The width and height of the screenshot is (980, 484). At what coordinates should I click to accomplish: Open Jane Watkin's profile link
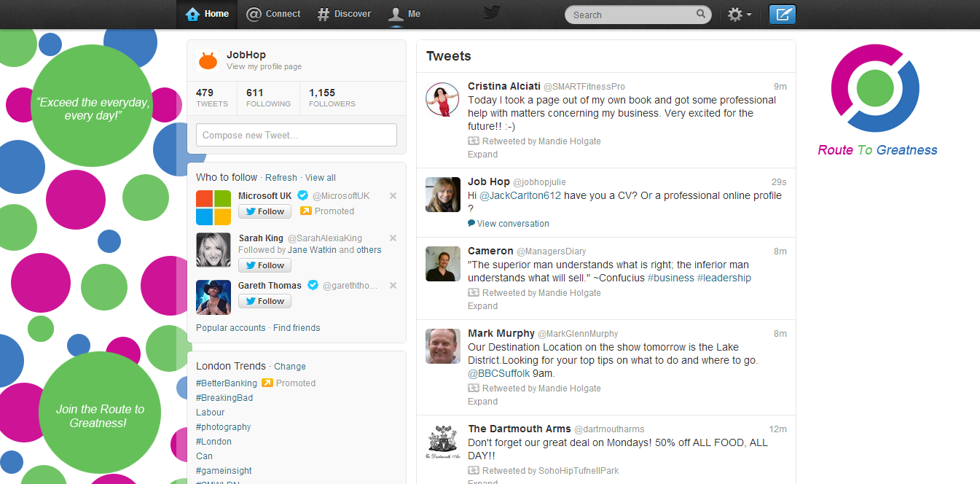coord(312,250)
